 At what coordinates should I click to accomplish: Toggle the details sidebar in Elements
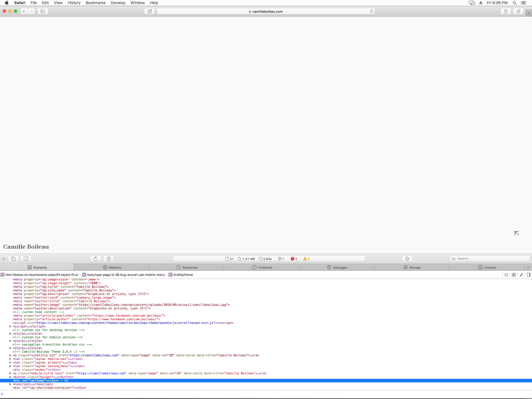pos(528,275)
